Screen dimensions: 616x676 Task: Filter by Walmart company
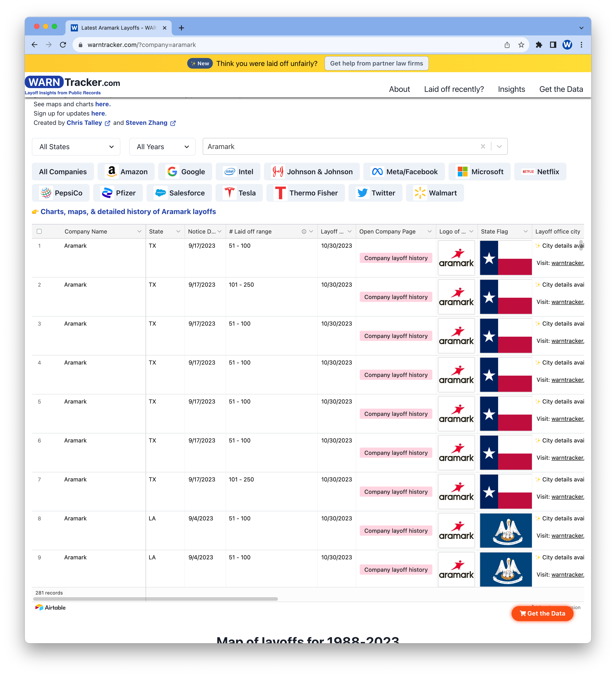coord(435,193)
